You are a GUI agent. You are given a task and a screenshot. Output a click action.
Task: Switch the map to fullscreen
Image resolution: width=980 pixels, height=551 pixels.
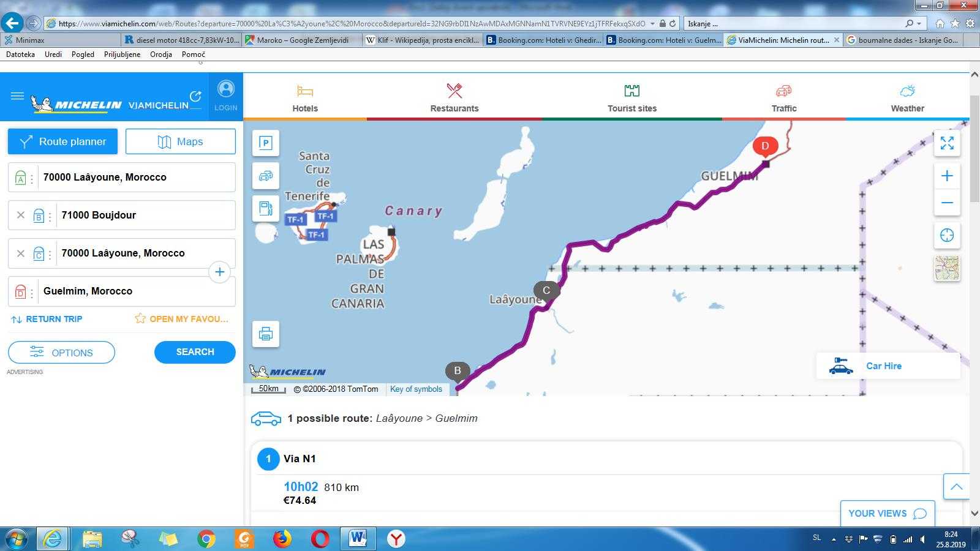point(947,143)
